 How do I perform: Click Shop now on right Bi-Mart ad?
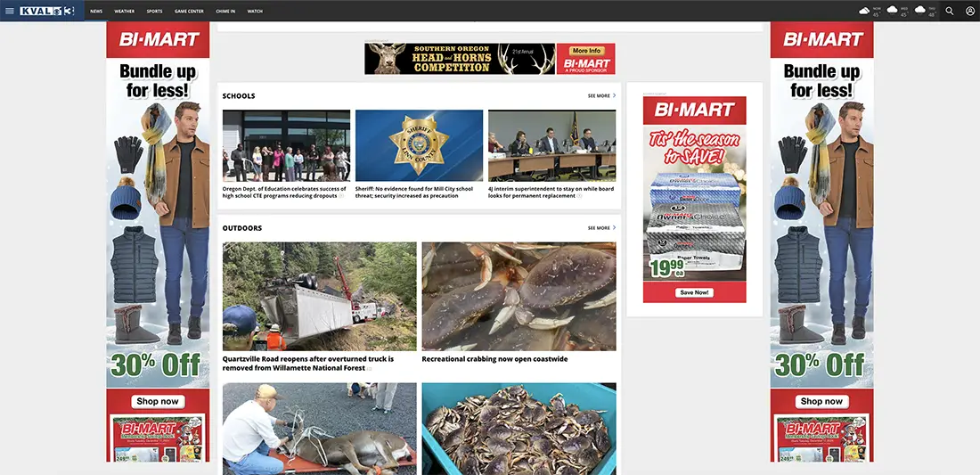click(822, 401)
